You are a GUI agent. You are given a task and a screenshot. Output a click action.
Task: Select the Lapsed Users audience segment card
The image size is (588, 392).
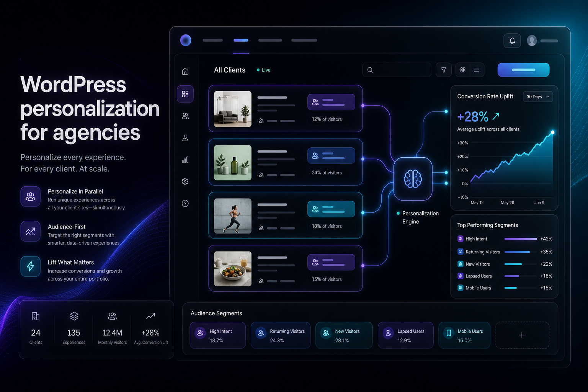[x=406, y=335]
